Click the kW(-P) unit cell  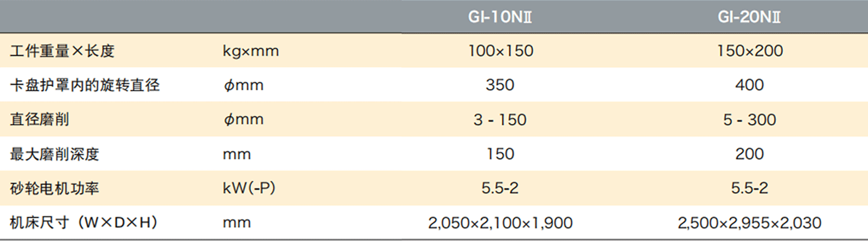(249, 188)
